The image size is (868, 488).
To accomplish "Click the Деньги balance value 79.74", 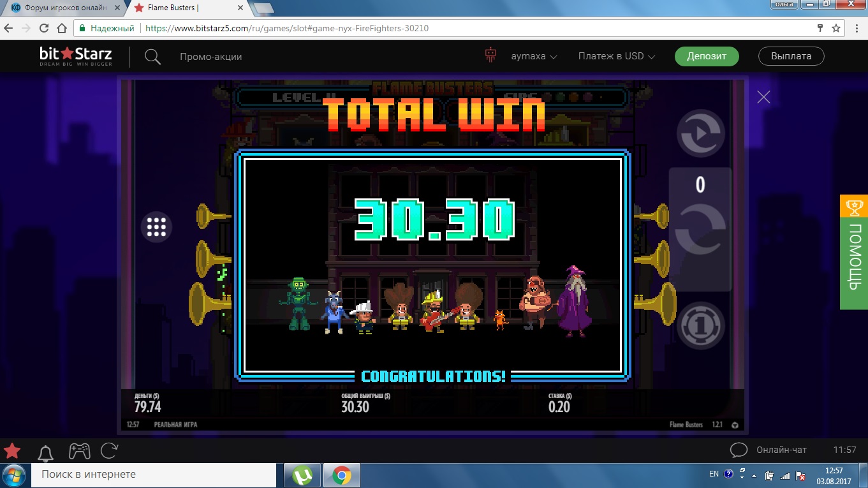I will pos(147,407).
